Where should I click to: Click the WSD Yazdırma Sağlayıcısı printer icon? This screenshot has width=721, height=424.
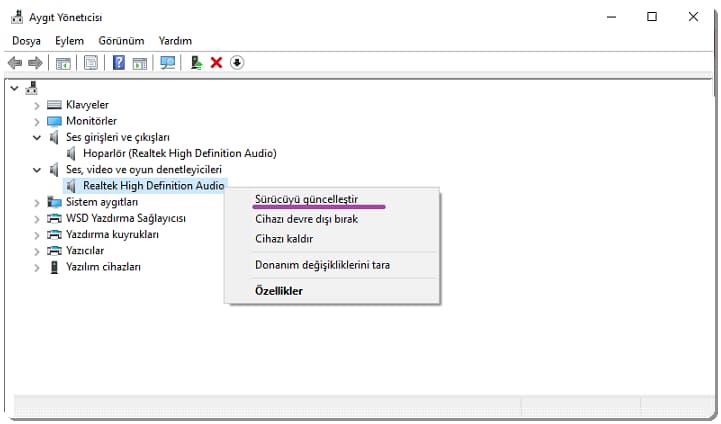click(54, 218)
